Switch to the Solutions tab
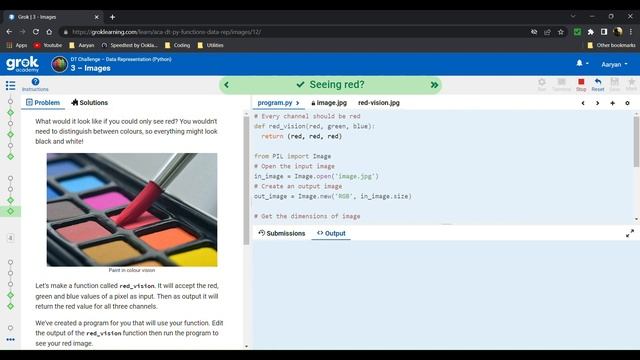Screen dimensions: 640x360 [90, 102]
